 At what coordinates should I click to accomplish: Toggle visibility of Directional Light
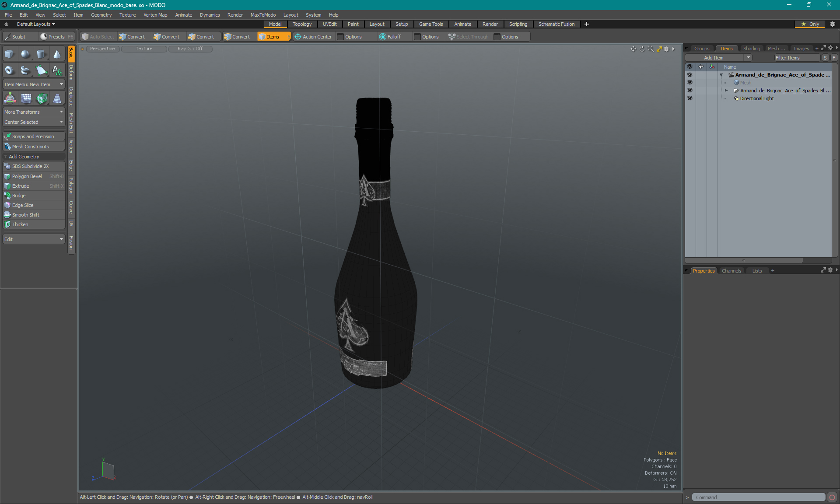[689, 98]
